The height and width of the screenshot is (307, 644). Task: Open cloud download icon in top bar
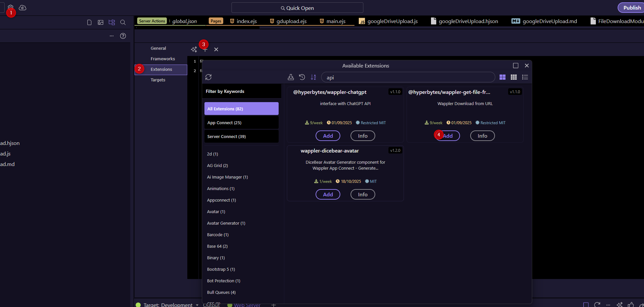tap(22, 8)
